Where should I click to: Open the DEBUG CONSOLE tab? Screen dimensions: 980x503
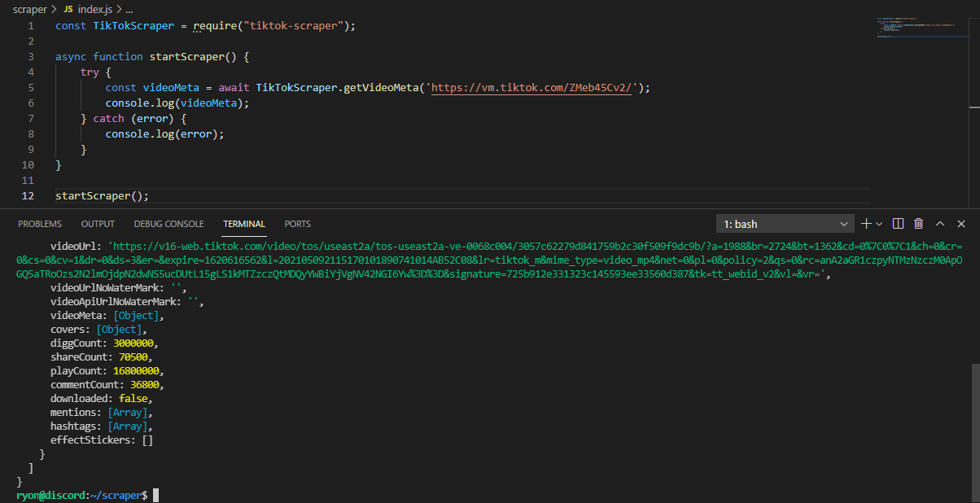pyautogui.click(x=168, y=223)
